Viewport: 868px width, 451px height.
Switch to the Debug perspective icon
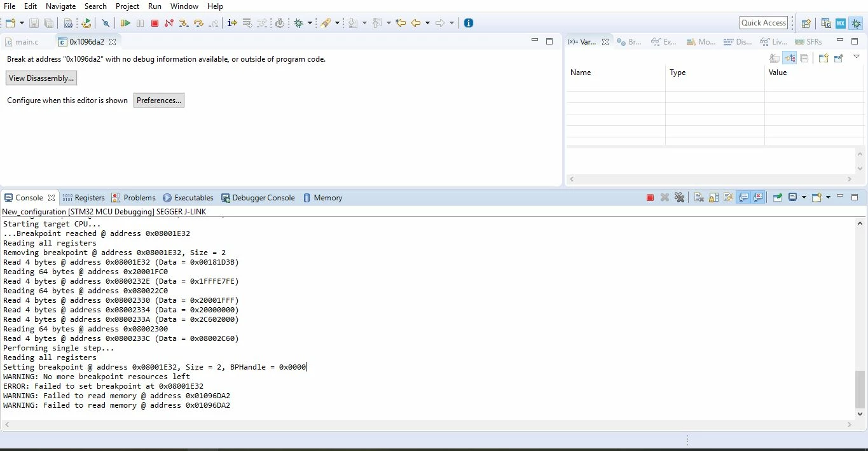(x=856, y=24)
